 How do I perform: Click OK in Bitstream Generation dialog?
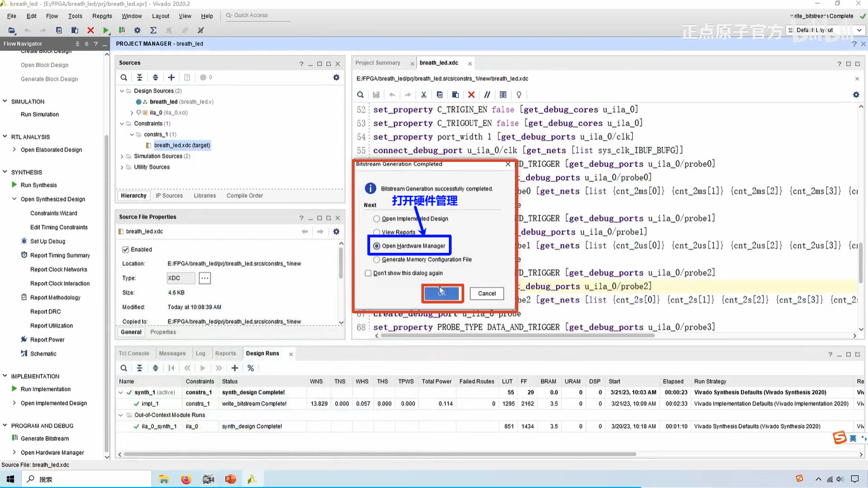point(442,293)
